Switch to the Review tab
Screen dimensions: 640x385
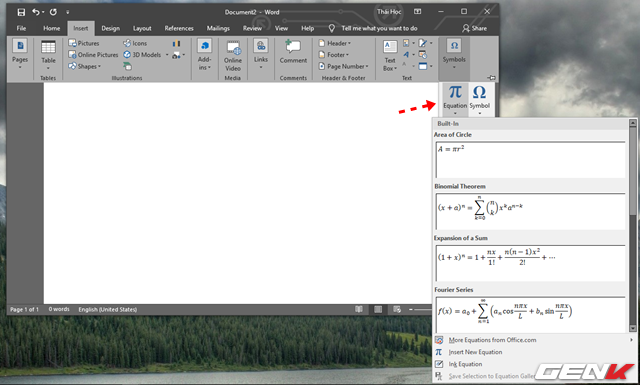coord(252,28)
